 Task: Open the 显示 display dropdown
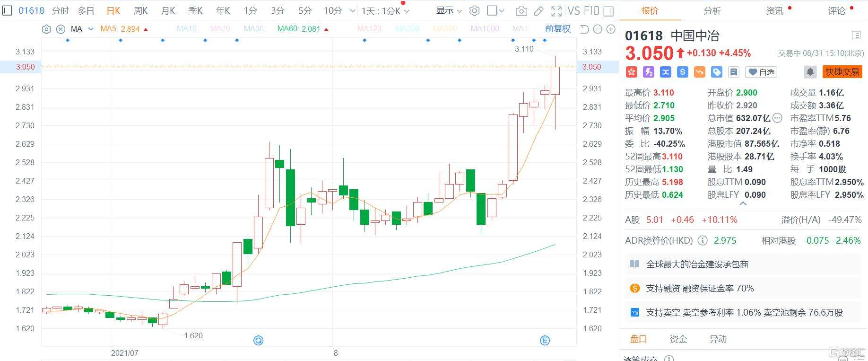[x=449, y=10]
